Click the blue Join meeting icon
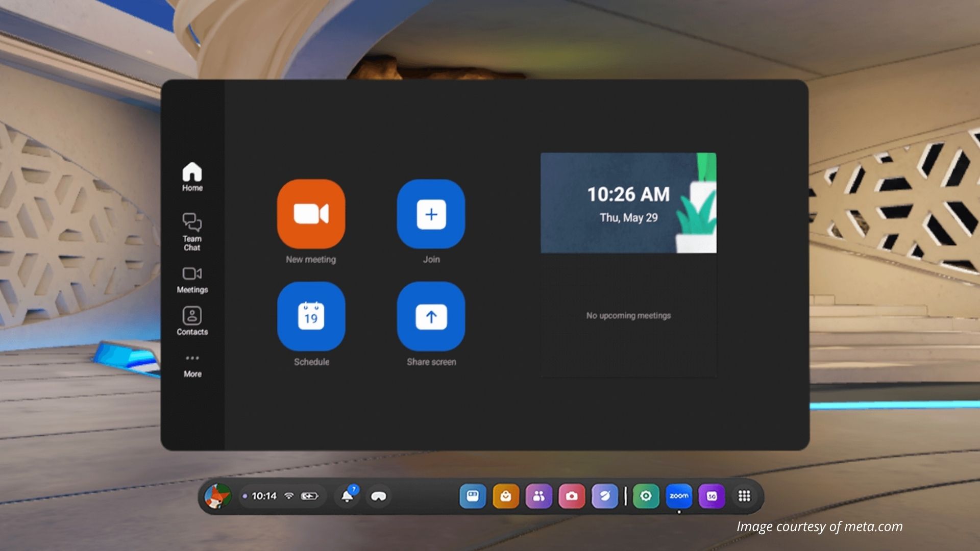The width and height of the screenshot is (980, 551). 431,214
